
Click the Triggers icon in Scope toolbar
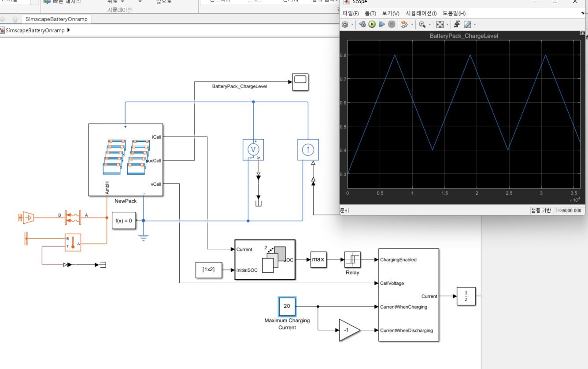click(x=457, y=24)
